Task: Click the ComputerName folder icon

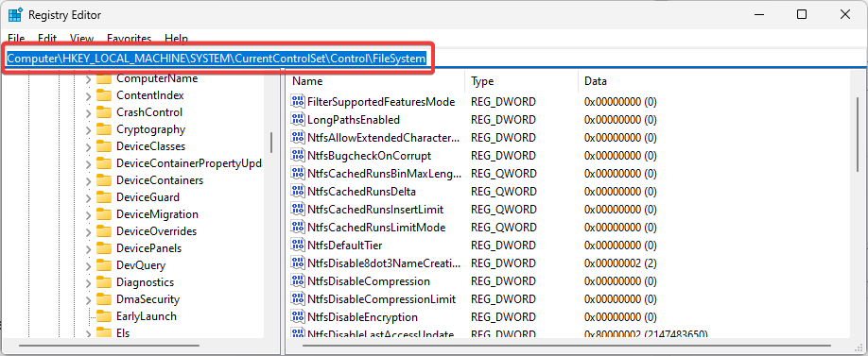Action: [x=104, y=78]
